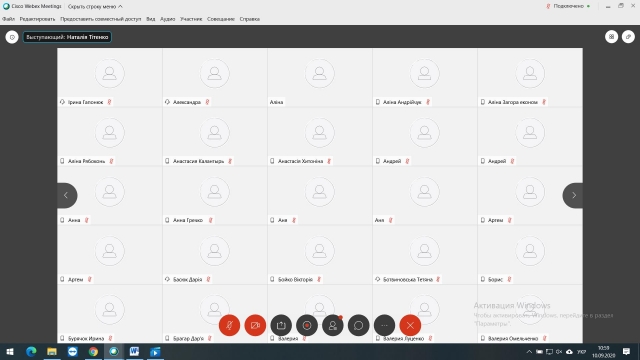This screenshot has height=360, width=640.
Task: Open the Справка menu
Action: click(249, 19)
